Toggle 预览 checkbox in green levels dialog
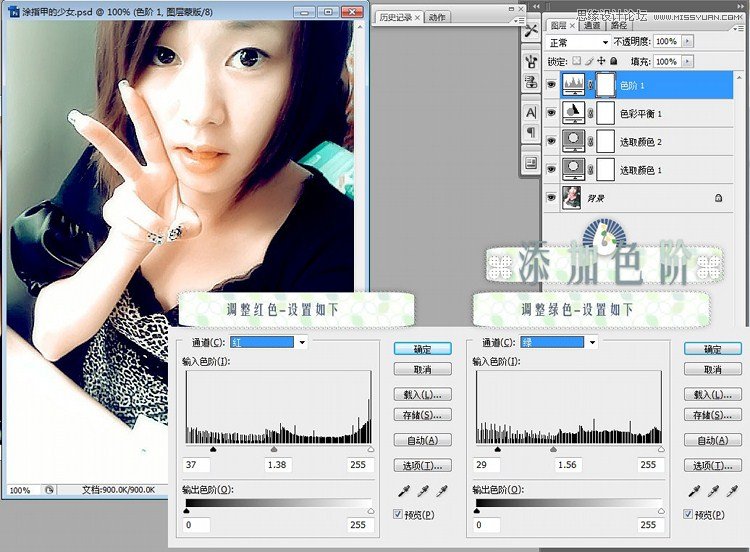This screenshot has width=750, height=552. [688, 514]
